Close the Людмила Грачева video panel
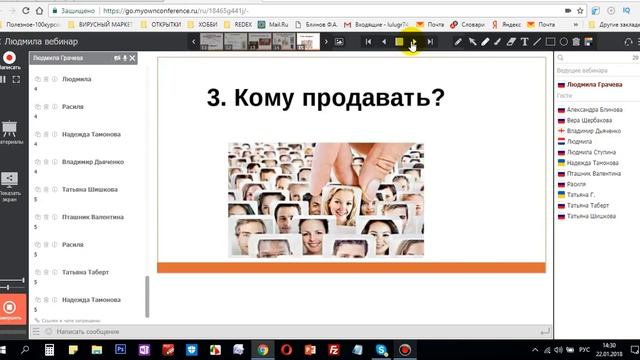This screenshot has width=640, height=360. point(132,58)
